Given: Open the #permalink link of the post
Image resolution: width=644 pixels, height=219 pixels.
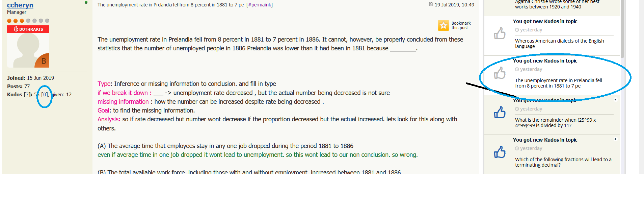Looking at the screenshot, I should tap(260, 5).
